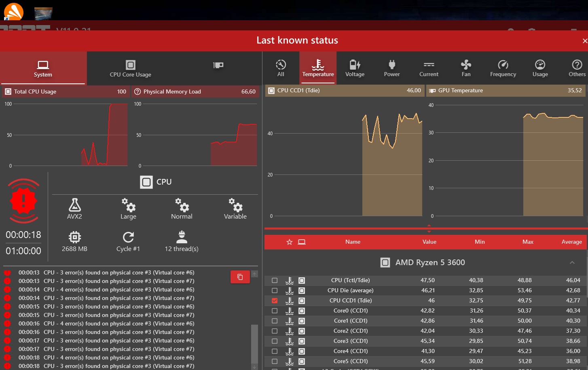Viewport: 588px width, 370px height.
Task: Enable the Core4 (CCD1) checkbox
Action: (275, 351)
